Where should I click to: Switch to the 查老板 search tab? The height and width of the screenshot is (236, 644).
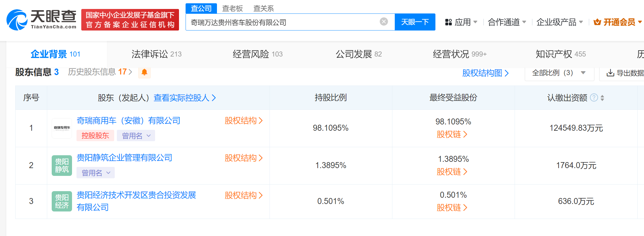(x=232, y=8)
